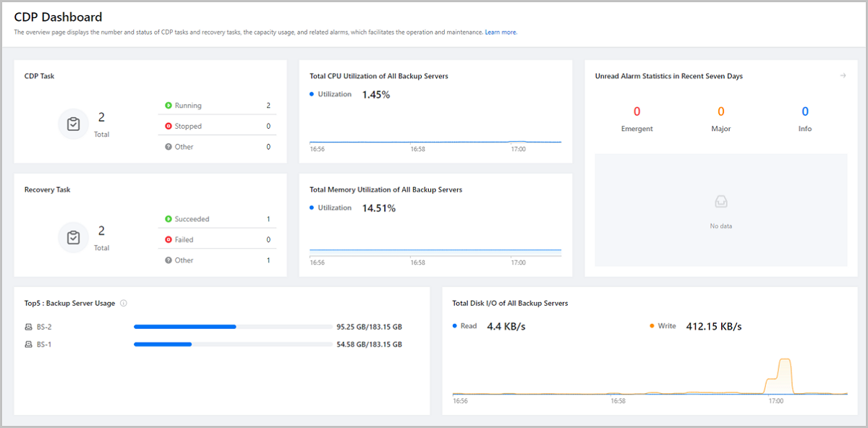
Task: Click the Recovery Task clipboard icon
Action: [73, 237]
